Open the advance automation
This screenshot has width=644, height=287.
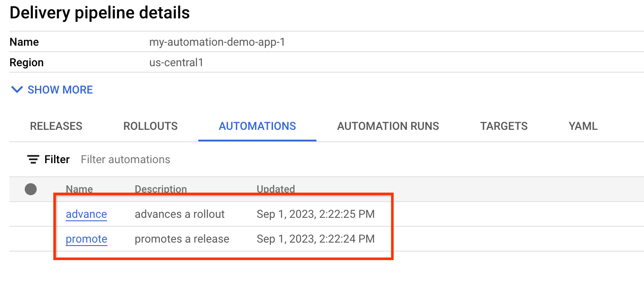point(86,214)
